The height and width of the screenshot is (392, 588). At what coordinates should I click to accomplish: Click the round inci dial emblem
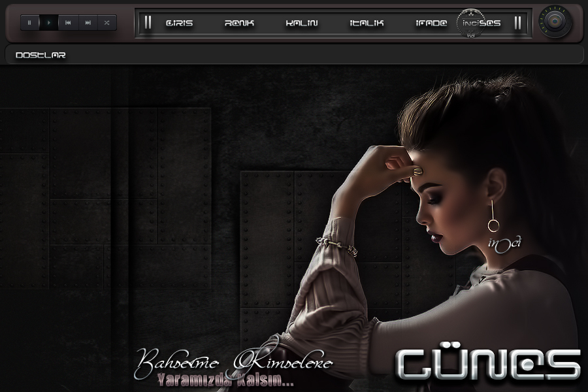471,23
